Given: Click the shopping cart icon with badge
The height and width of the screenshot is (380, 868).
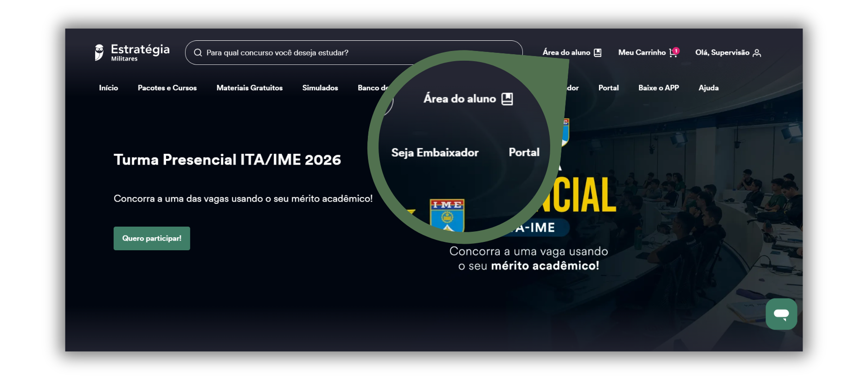Looking at the screenshot, I should pyautogui.click(x=674, y=52).
